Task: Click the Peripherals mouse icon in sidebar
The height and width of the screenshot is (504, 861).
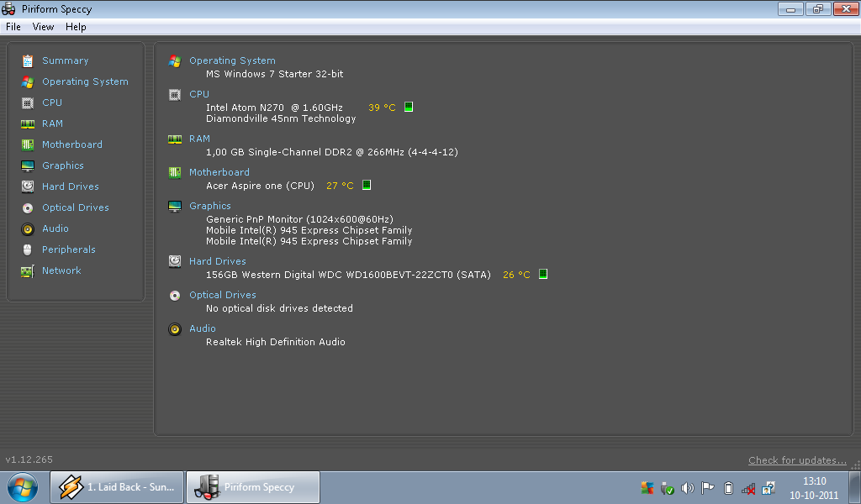Action: pos(28,249)
